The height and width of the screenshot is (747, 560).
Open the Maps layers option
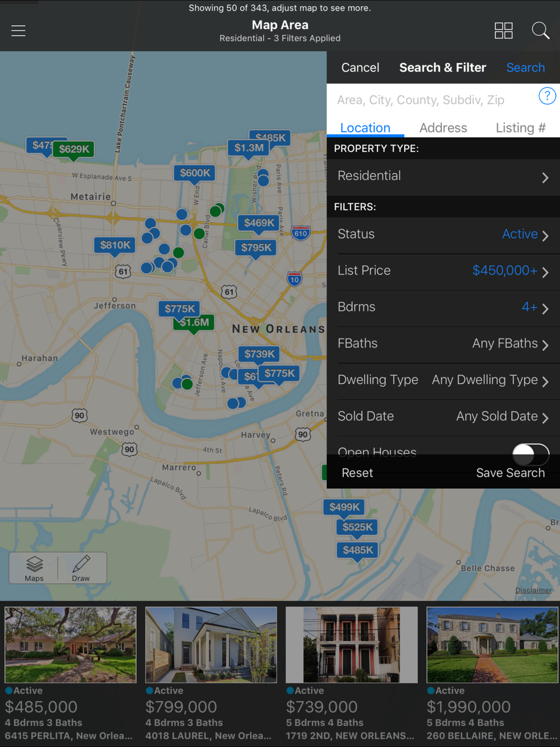tap(34, 568)
